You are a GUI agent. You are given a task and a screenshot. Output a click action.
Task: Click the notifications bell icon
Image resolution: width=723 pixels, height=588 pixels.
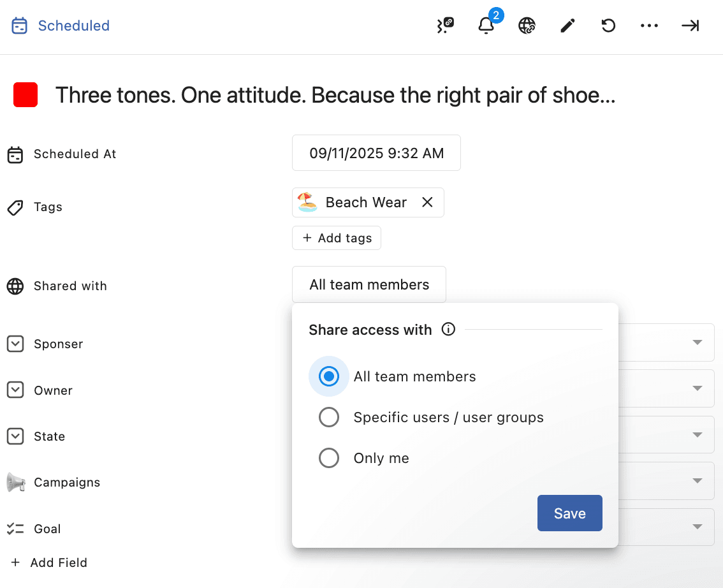coord(486,26)
